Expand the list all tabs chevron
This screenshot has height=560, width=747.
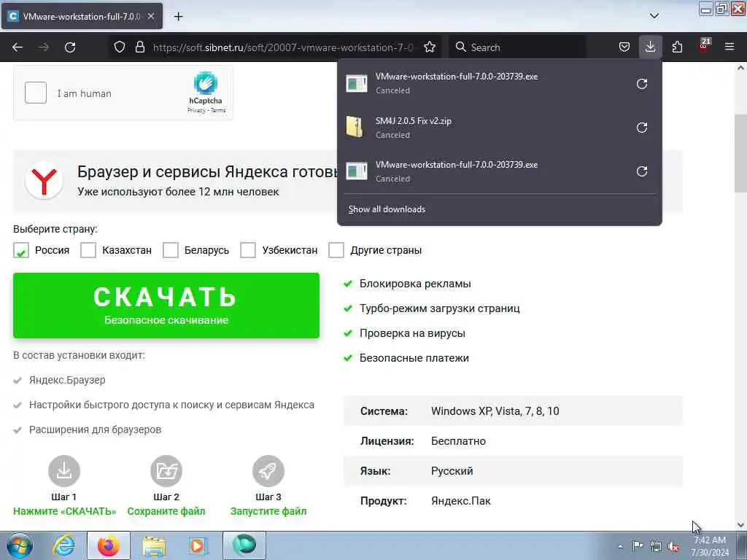[x=654, y=16]
